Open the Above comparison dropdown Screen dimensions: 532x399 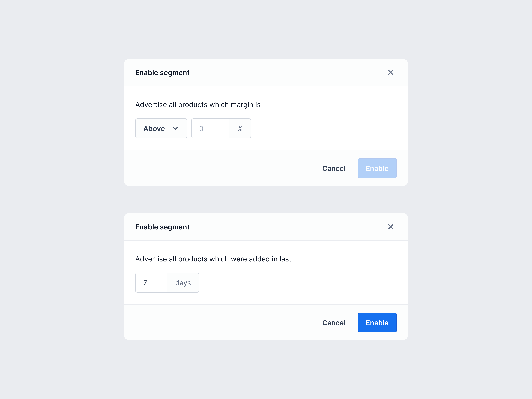click(161, 129)
